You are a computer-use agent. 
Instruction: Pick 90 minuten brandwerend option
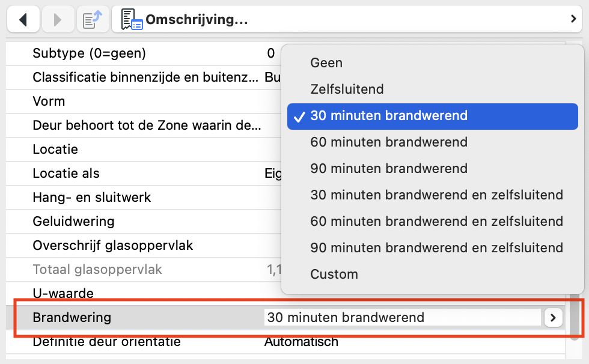pyautogui.click(x=389, y=168)
